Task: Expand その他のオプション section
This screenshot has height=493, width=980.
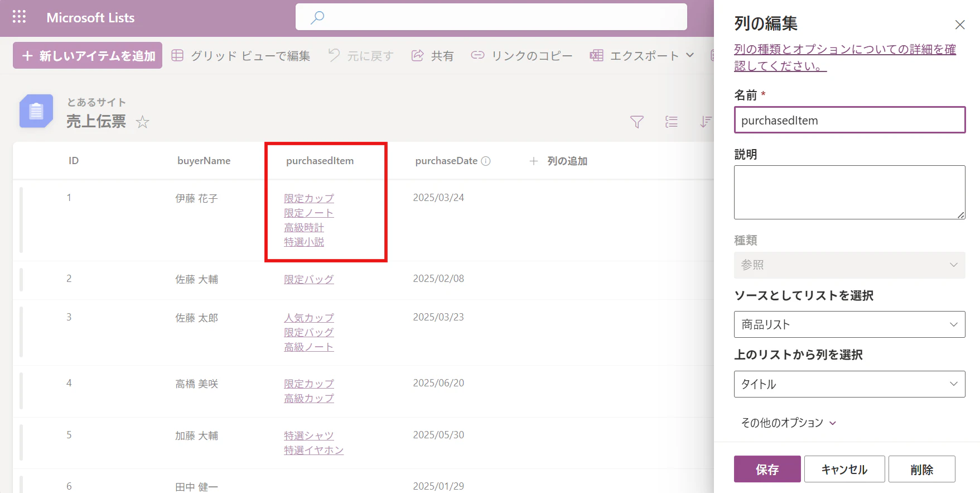Action: [x=788, y=423]
